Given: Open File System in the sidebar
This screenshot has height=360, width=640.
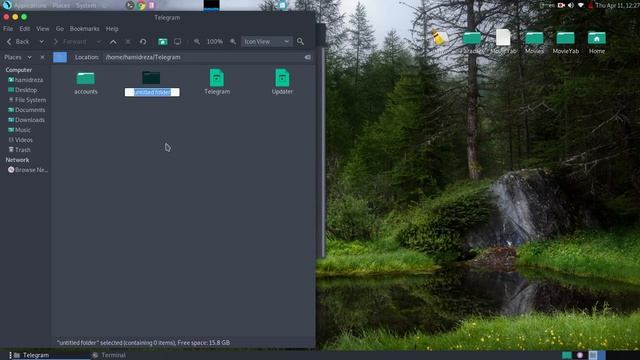Looking at the screenshot, I should (27, 100).
